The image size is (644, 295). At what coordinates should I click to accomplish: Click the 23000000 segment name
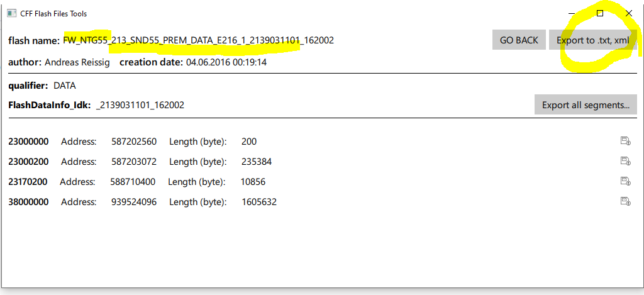pos(28,142)
